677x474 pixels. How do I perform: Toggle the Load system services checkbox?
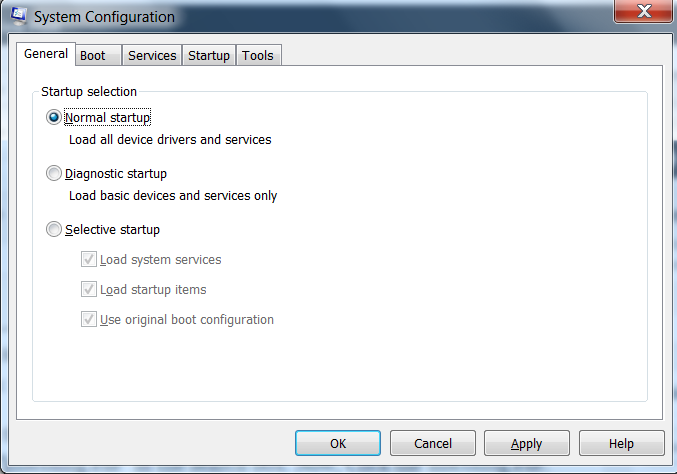pyautogui.click(x=89, y=260)
